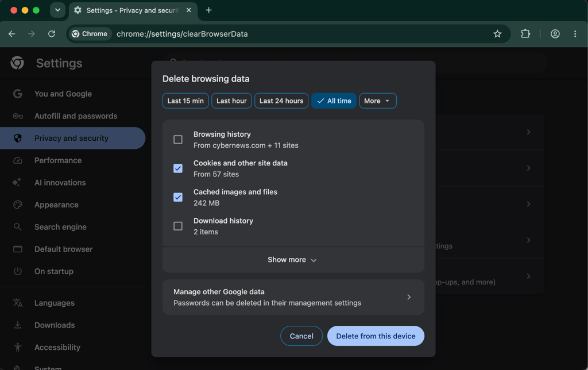Click the 'From 57 sites' text
Image resolution: width=588 pixels, height=370 pixels.
pyautogui.click(x=216, y=174)
